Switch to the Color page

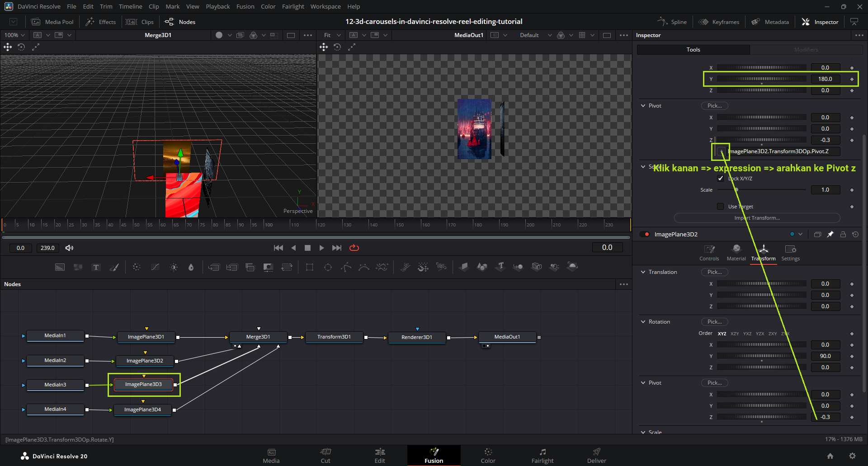coord(488,456)
